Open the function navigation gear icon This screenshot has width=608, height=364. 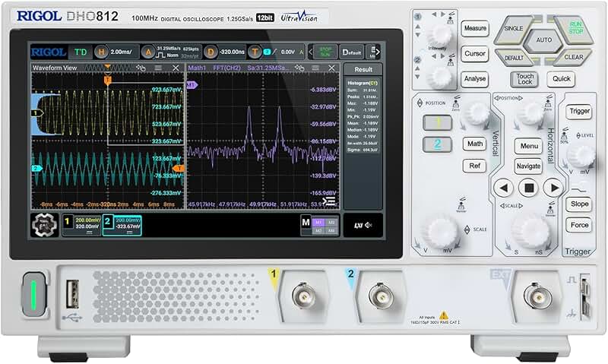point(45,226)
